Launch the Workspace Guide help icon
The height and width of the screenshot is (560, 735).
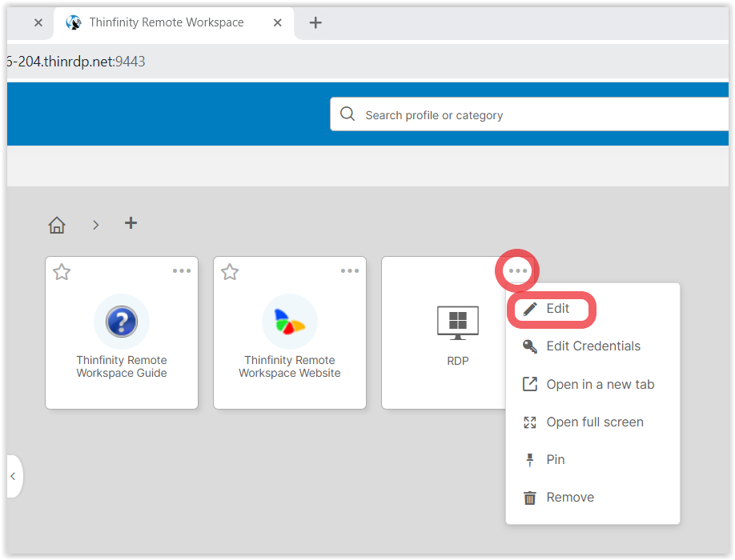click(x=122, y=322)
